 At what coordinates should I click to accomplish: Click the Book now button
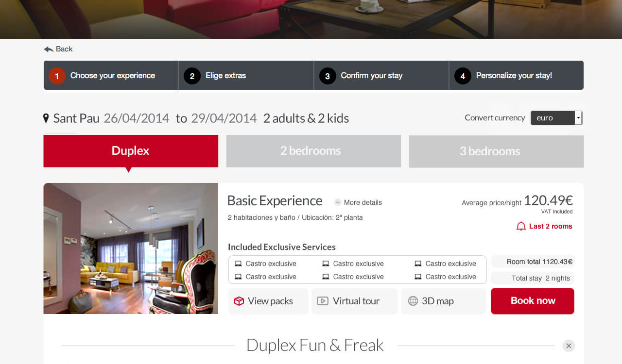pyautogui.click(x=533, y=301)
